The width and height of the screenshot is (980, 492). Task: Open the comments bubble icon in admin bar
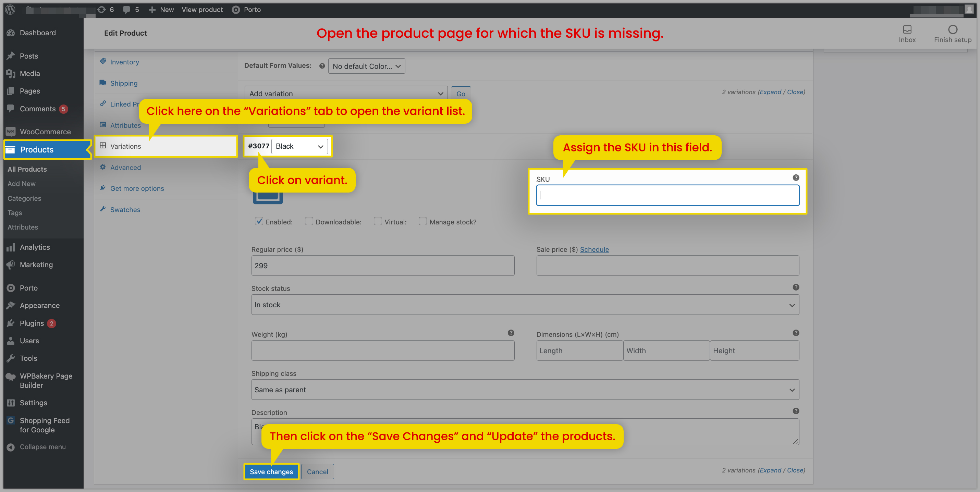pos(127,10)
